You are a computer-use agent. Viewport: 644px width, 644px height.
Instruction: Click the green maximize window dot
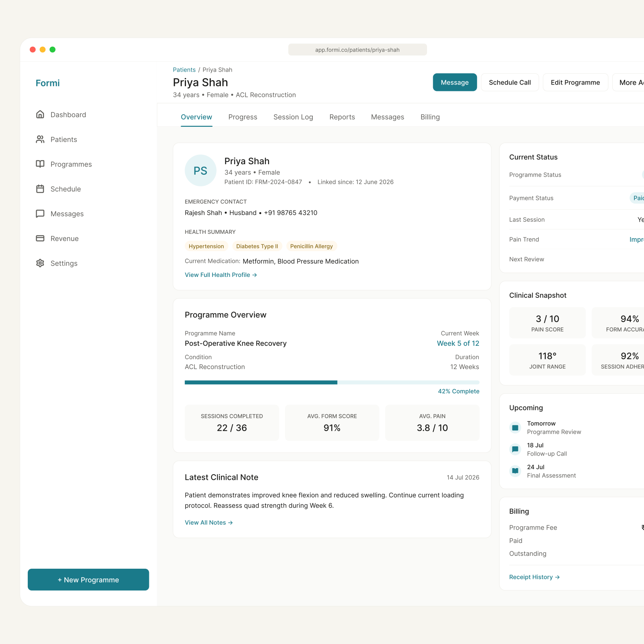coord(52,50)
